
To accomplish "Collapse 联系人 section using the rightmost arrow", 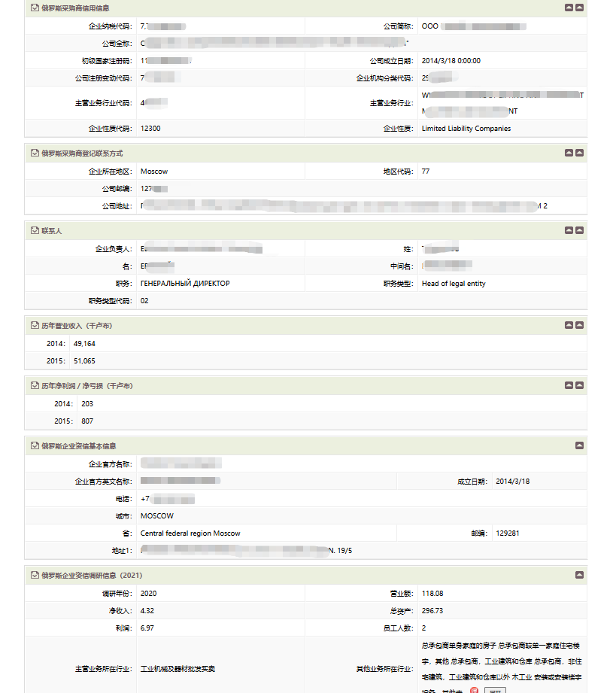I will pyautogui.click(x=579, y=230).
